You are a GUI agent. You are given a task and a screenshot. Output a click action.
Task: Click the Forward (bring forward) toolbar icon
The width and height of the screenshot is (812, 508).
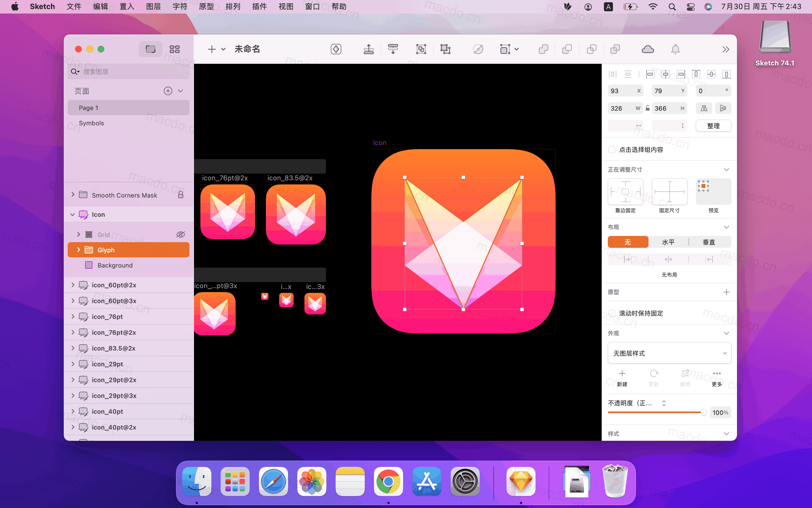pyautogui.click(x=369, y=49)
